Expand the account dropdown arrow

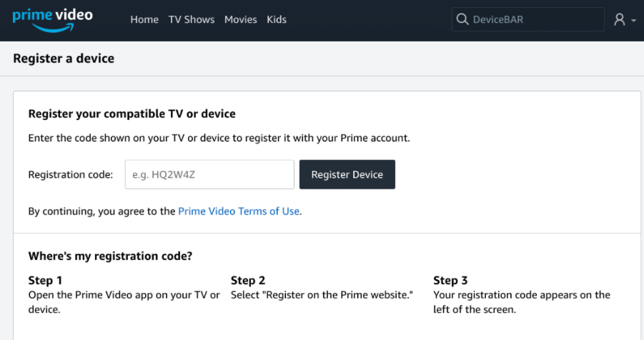634,21
